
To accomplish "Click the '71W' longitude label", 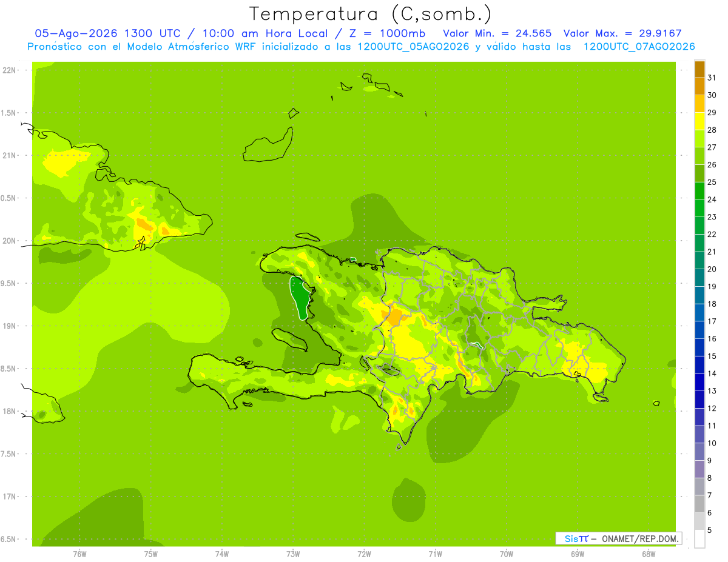I will (x=435, y=554).
